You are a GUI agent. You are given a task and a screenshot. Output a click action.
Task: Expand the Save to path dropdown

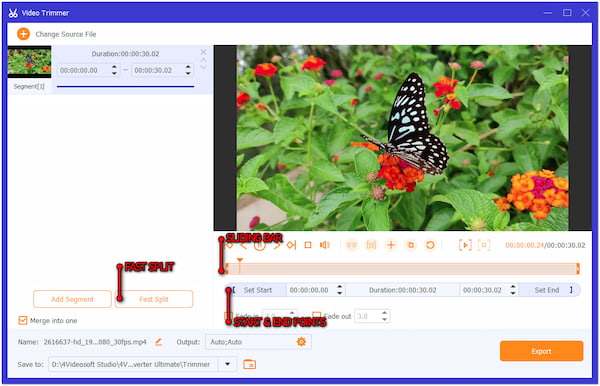coord(227,364)
